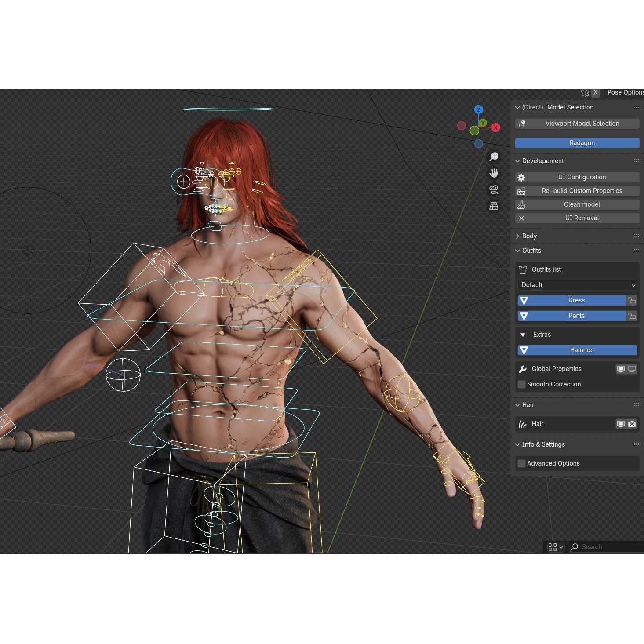This screenshot has width=644, height=644.
Task: Select the white elbow sphere rig control
Action: pos(123,375)
